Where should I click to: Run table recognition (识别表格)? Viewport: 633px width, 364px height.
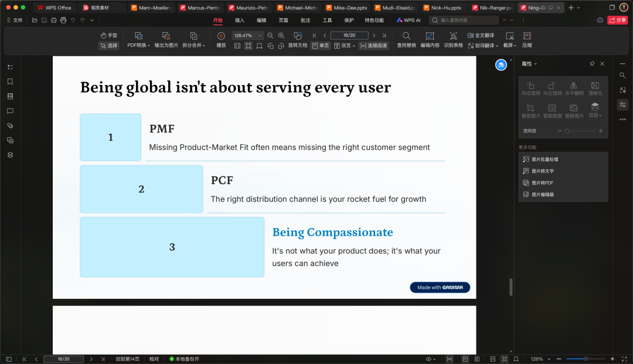[x=453, y=40]
